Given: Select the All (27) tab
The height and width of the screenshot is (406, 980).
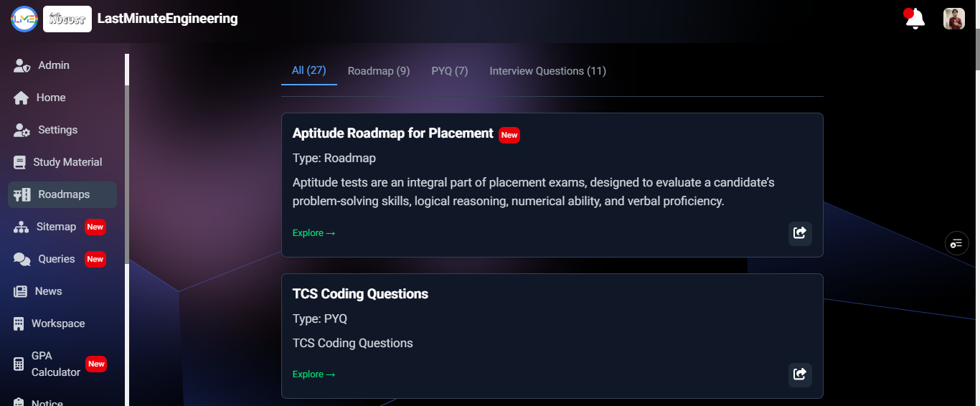Looking at the screenshot, I should pyautogui.click(x=309, y=70).
